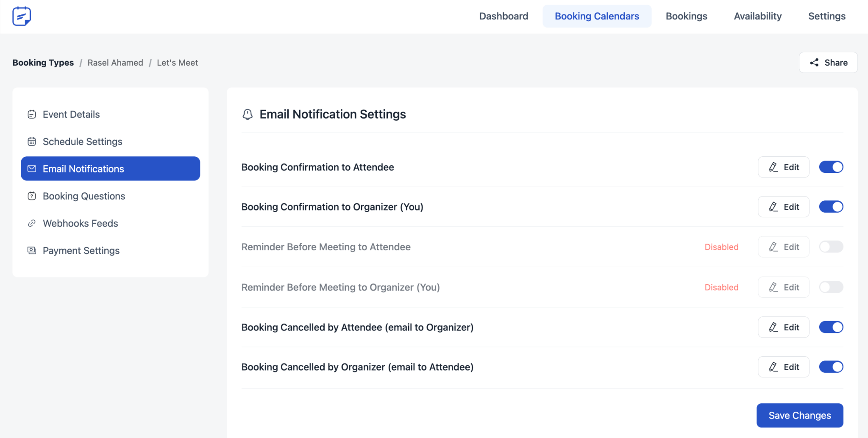The image size is (868, 438).
Task: Click the Booking Questions question-mark icon
Action: pos(32,196)
